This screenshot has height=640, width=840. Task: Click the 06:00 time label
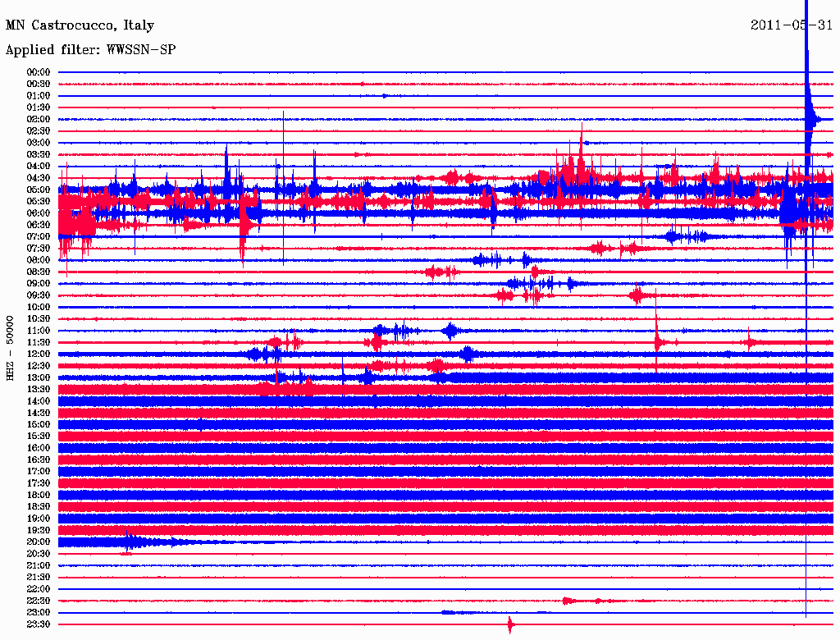[x=39, y=213]
